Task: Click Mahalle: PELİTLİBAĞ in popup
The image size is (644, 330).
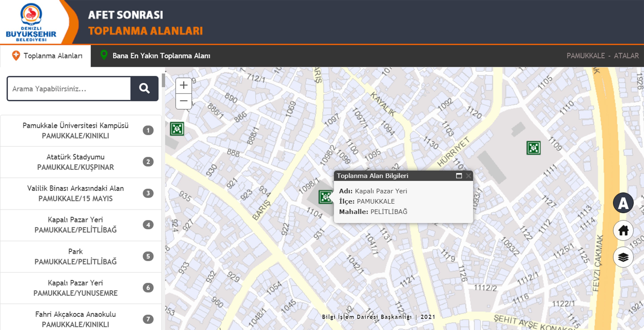Action: 373,212
